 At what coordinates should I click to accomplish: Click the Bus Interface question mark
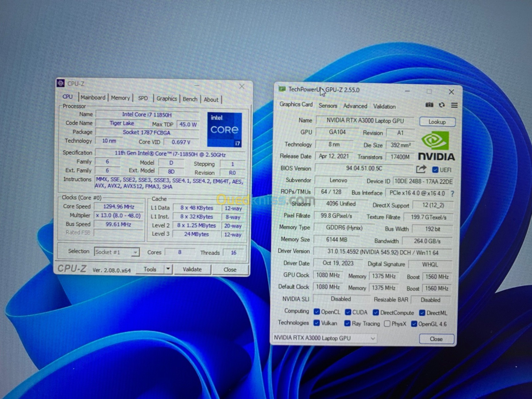coord(452,194)
